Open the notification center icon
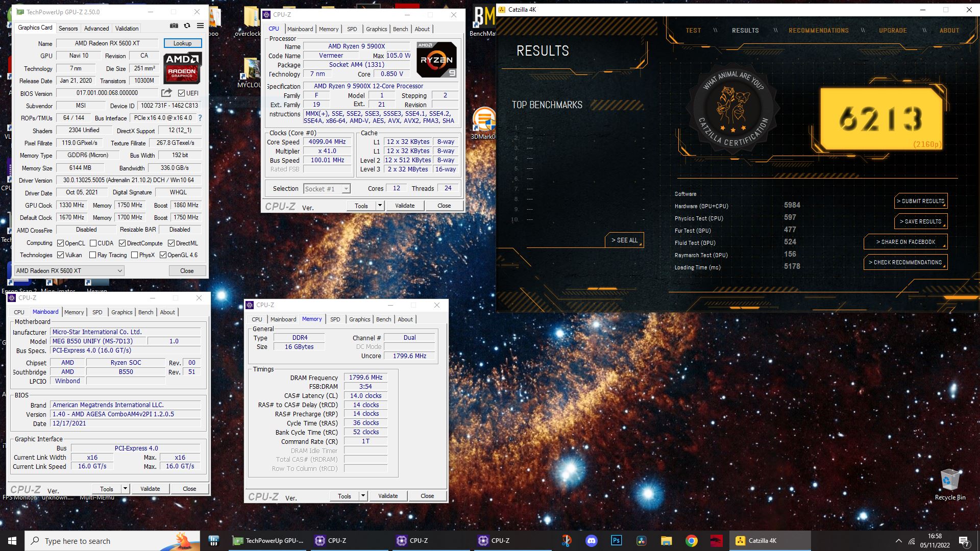Viewport: 980px width, 551px height. tap(964, 541)
